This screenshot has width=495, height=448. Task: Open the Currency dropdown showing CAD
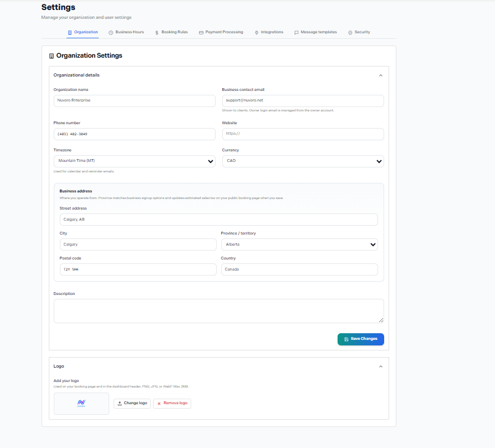pos(303,161)
